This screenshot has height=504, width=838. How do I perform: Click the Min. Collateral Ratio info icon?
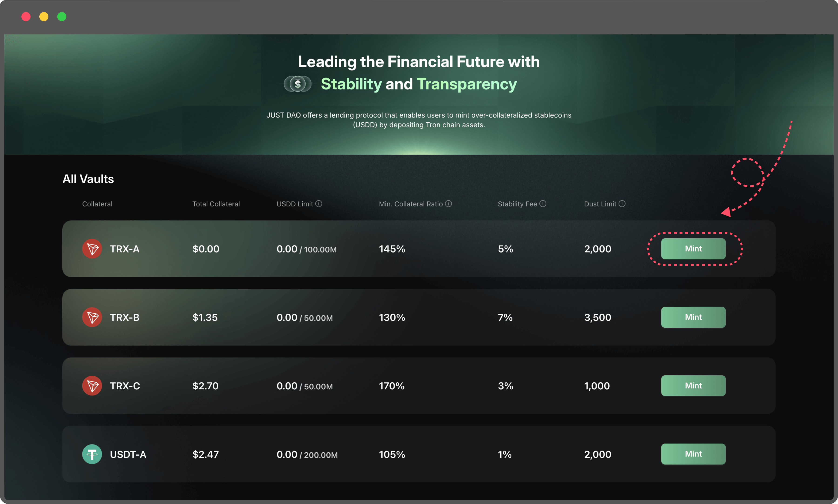pos(448,204)
